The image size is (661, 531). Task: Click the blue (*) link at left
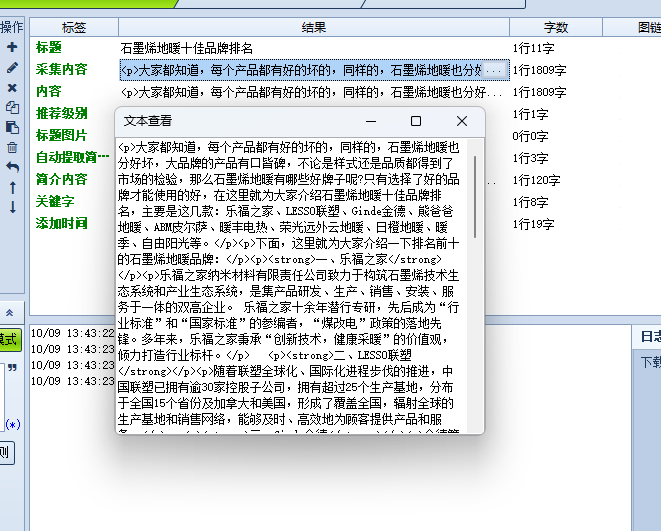pos(13,424)
